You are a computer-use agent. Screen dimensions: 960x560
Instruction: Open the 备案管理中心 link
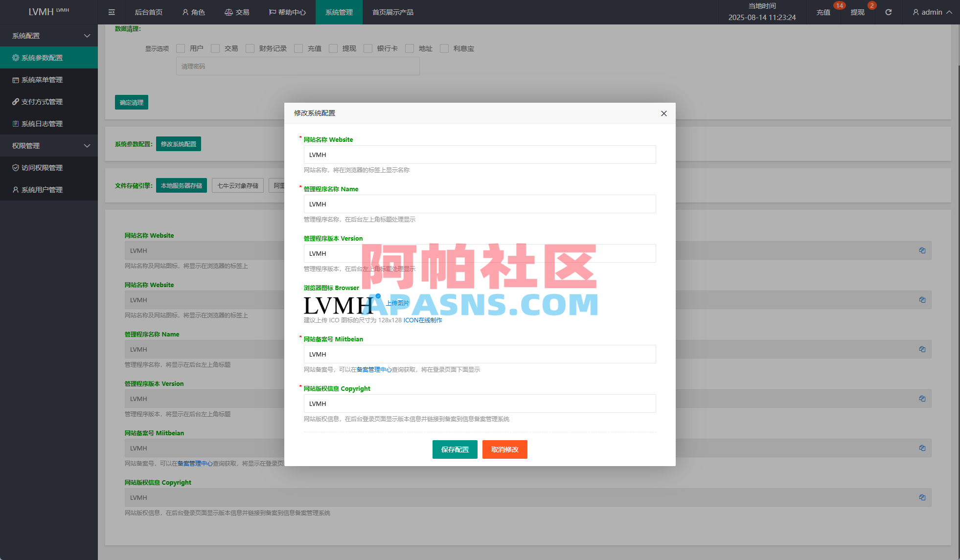[373, 370]
